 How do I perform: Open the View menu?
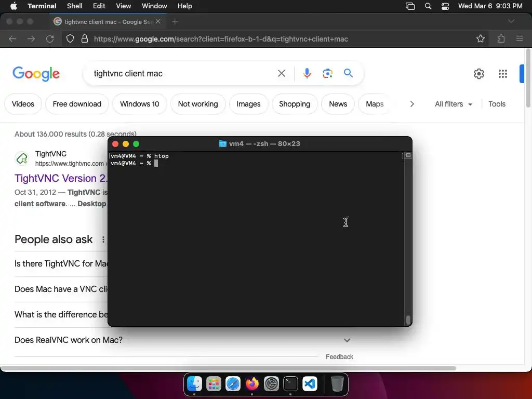124,6
